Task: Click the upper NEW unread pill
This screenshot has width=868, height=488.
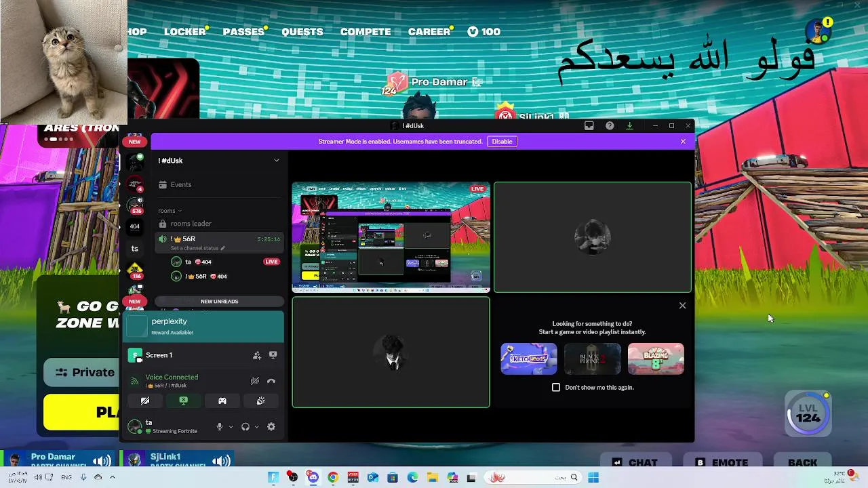Action: 134,141
